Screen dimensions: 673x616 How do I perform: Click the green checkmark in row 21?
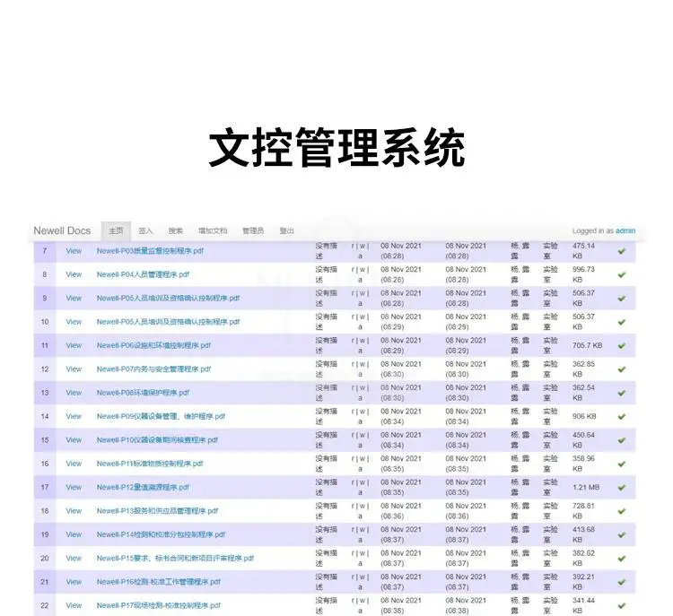pos(622,582)
